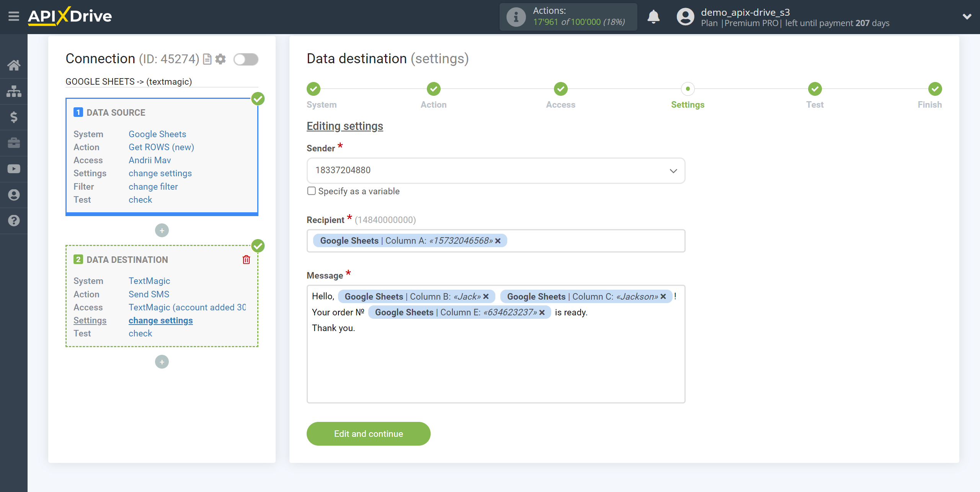Screen dimensions: 980x492
Task: Go to Settings step
Action: click(x=688, y=89)
